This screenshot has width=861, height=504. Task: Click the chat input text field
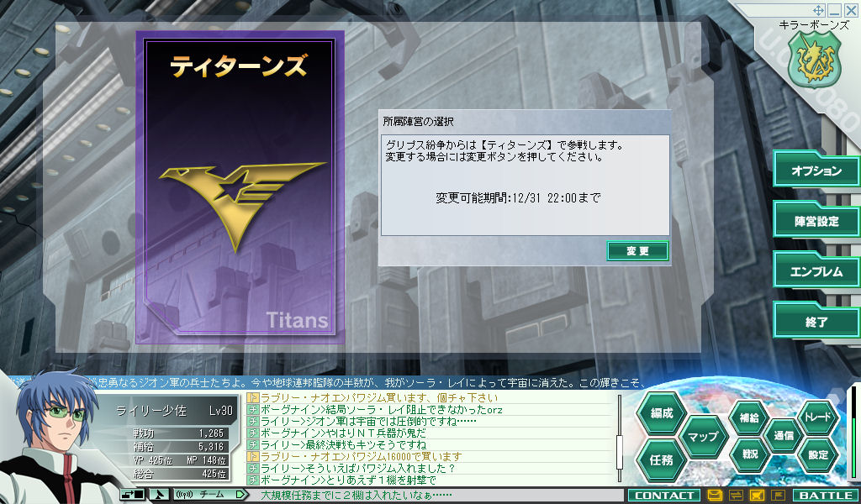(x=436, y=495)
